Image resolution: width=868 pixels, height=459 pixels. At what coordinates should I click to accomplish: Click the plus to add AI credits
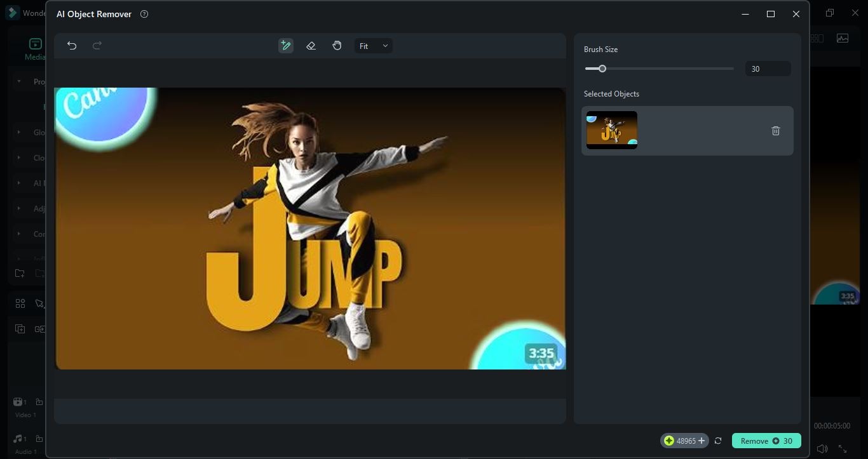pos(702,441)
